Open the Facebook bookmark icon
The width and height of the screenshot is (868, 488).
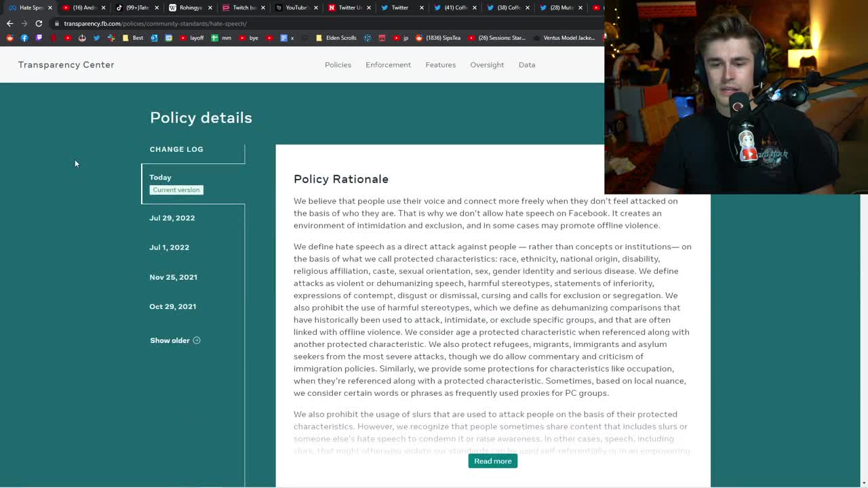(x=24, y=38)
